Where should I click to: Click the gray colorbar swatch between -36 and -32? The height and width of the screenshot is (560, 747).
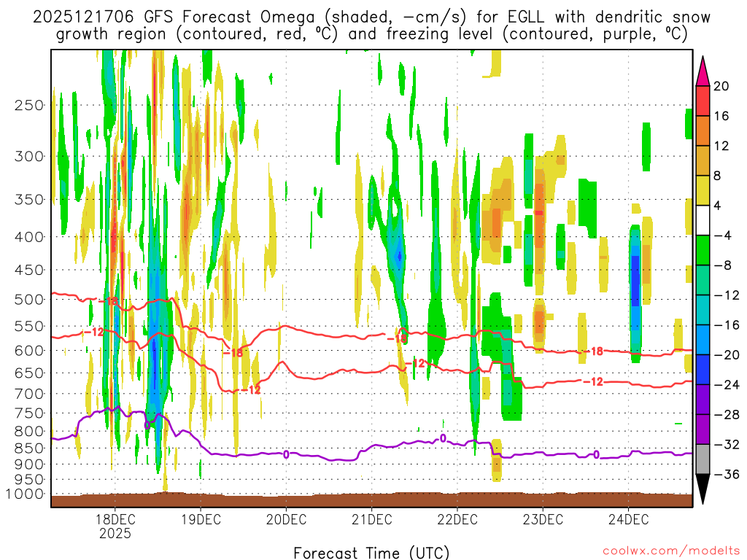[703, 459]
